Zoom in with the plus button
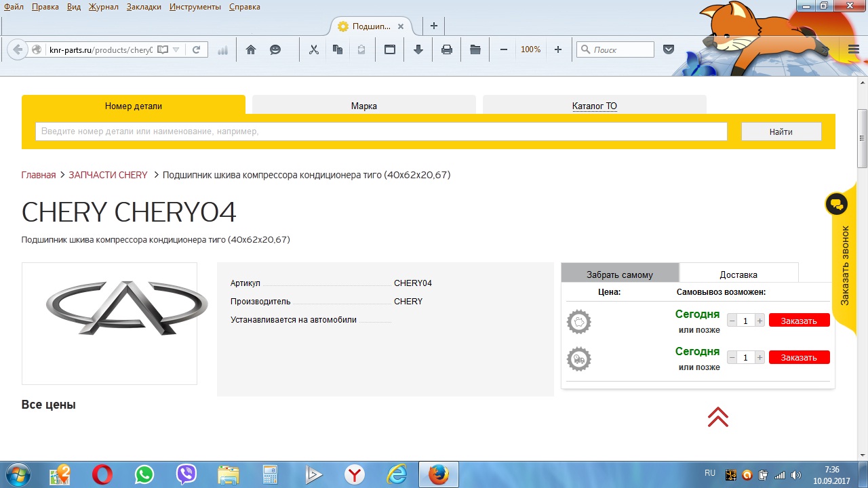Viewport: 868px width, 488px height. point(558,49)
